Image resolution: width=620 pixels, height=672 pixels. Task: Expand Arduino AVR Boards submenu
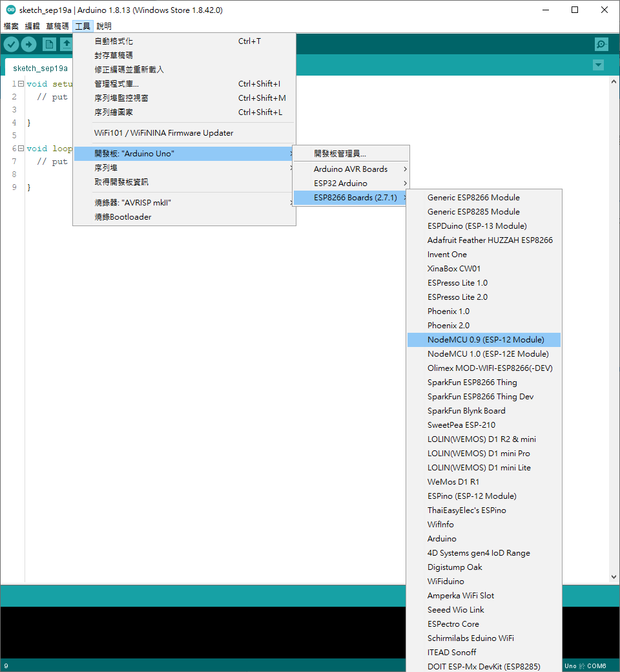pos(351,169)
